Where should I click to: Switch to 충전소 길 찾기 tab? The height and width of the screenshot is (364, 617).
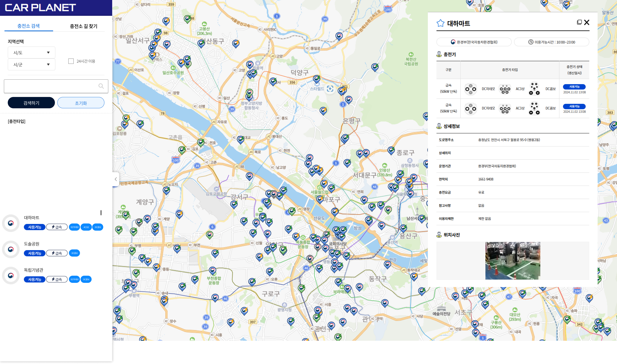[x=83, y=26]
